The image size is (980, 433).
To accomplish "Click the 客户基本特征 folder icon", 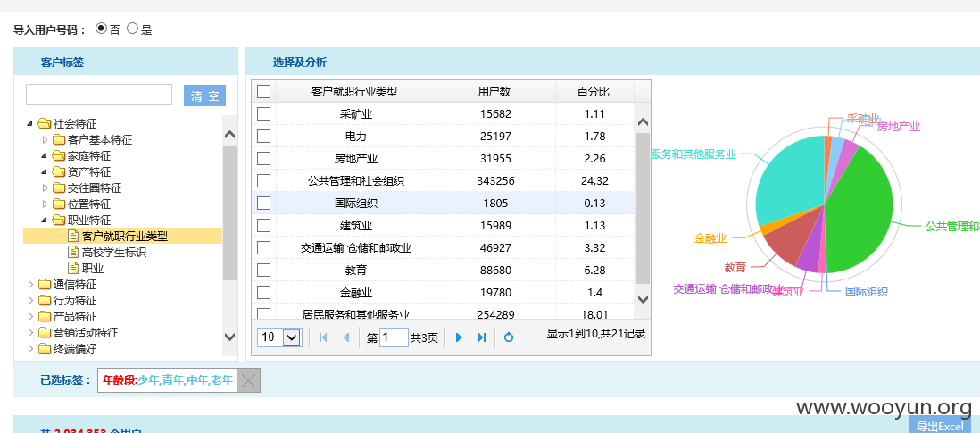I will [59, 139].
